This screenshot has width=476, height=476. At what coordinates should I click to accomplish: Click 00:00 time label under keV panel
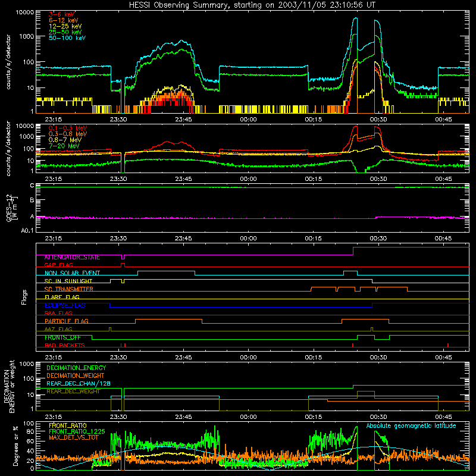point(248,120)
